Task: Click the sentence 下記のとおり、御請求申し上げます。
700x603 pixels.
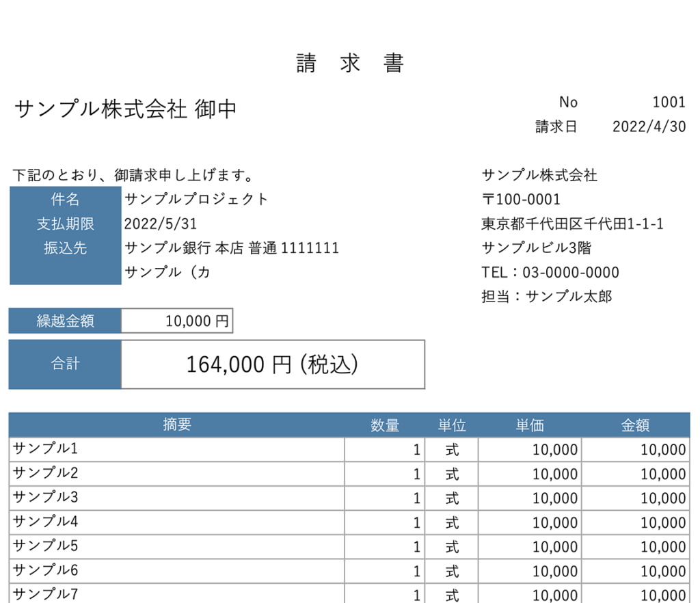Action: click(x=133, y=175)
